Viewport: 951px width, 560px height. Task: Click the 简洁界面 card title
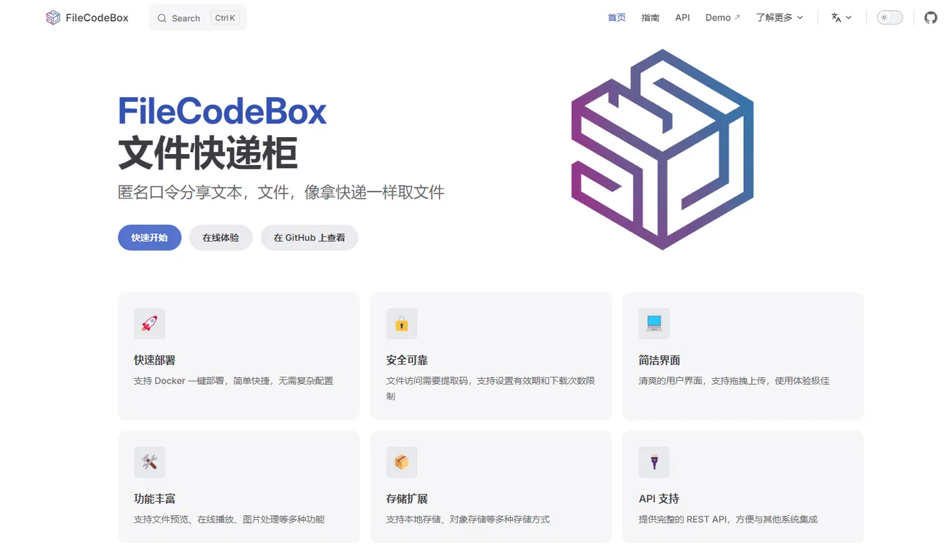tap(660, 360)
